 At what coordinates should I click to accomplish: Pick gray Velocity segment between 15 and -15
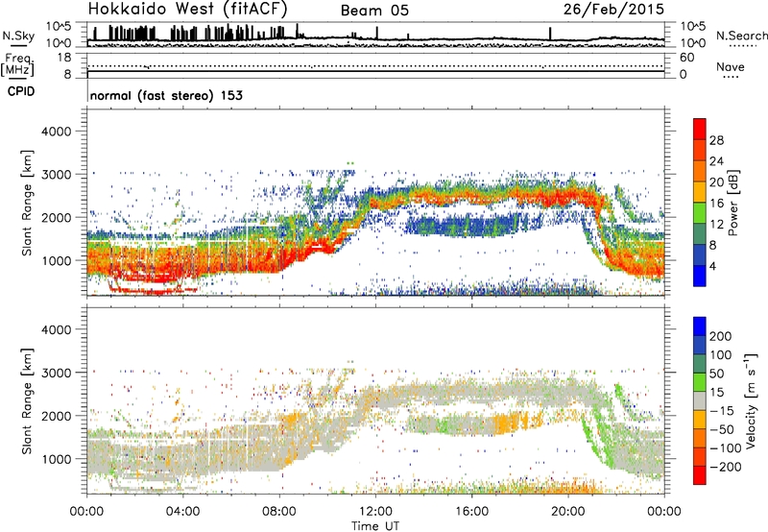[x=700, y=400]
